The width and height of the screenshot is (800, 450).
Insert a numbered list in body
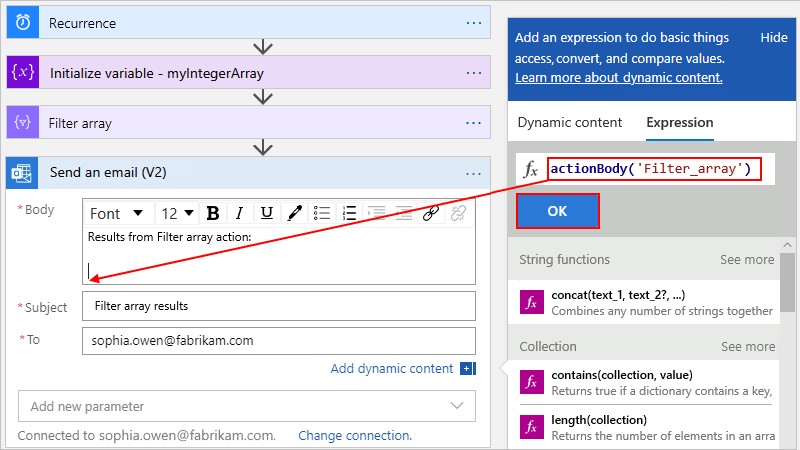(x=349, y=213)
